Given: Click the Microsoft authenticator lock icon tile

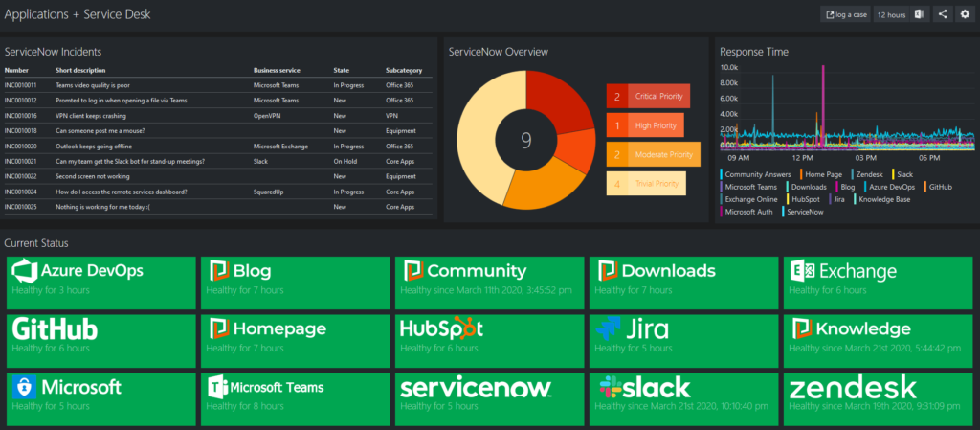Looking at the screenshot, I should [24, 387].
